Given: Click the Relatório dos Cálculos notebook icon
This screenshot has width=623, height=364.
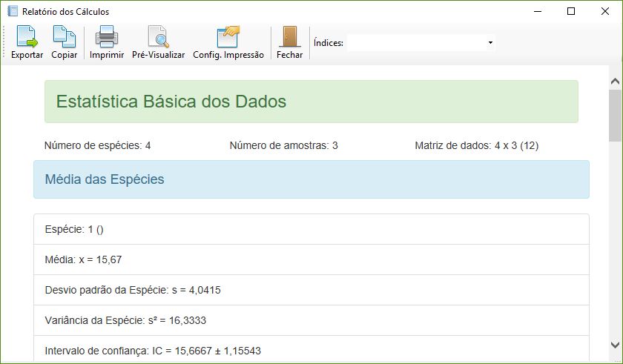Looking at the screenshot, I should 13,11.
